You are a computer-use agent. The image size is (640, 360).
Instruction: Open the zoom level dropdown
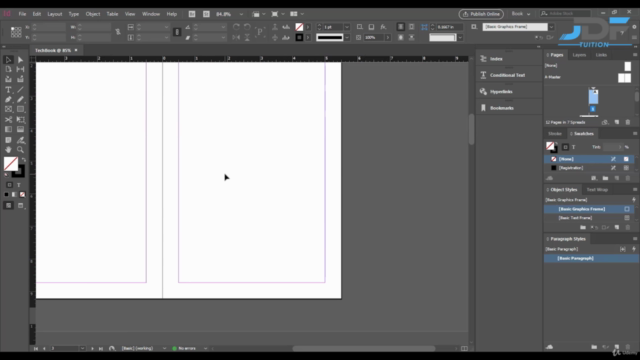coord(241,14)
